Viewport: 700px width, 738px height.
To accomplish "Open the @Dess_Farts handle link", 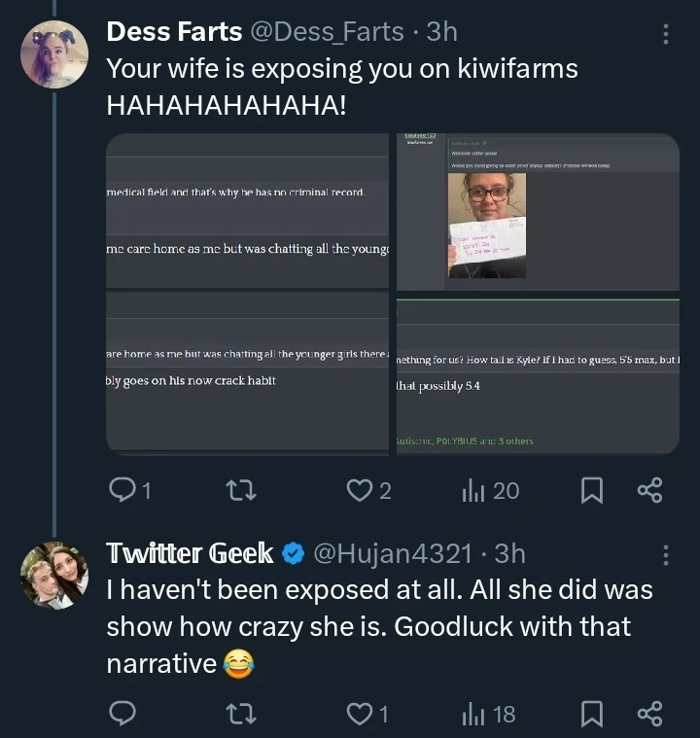I will (327, 31).
